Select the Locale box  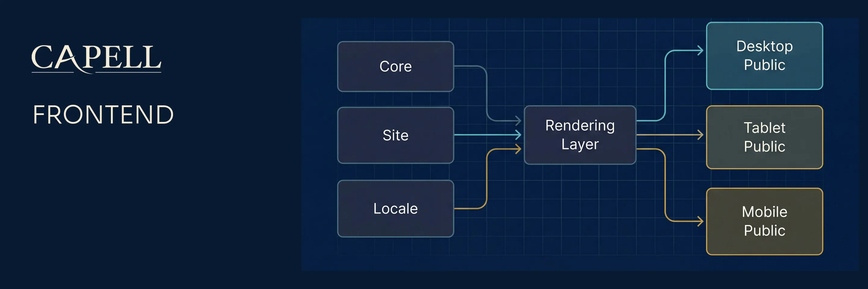coord(396,209)
